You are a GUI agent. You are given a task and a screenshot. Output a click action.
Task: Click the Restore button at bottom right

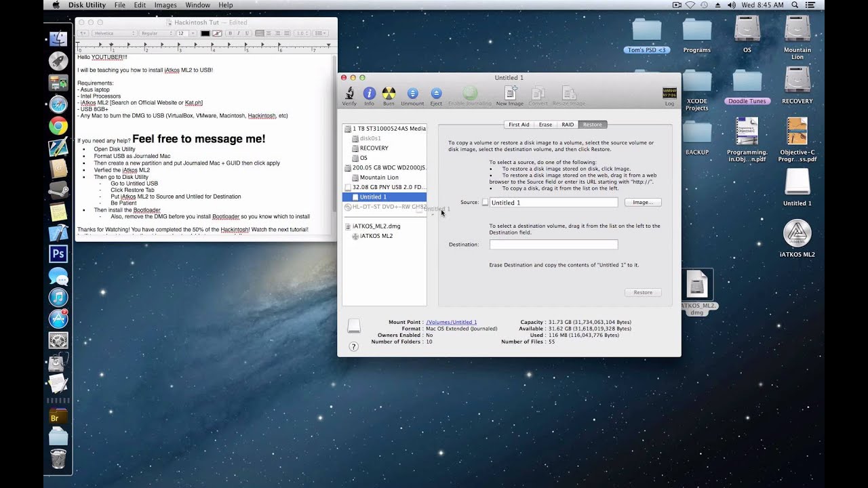(643, 292)
